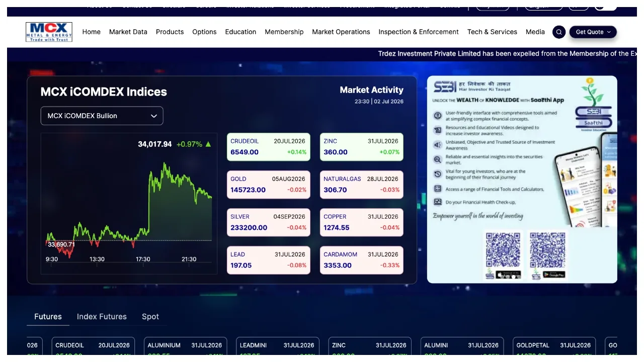
Task: Click the green up-triangle next to +0.97%
Action: point(208,144)
